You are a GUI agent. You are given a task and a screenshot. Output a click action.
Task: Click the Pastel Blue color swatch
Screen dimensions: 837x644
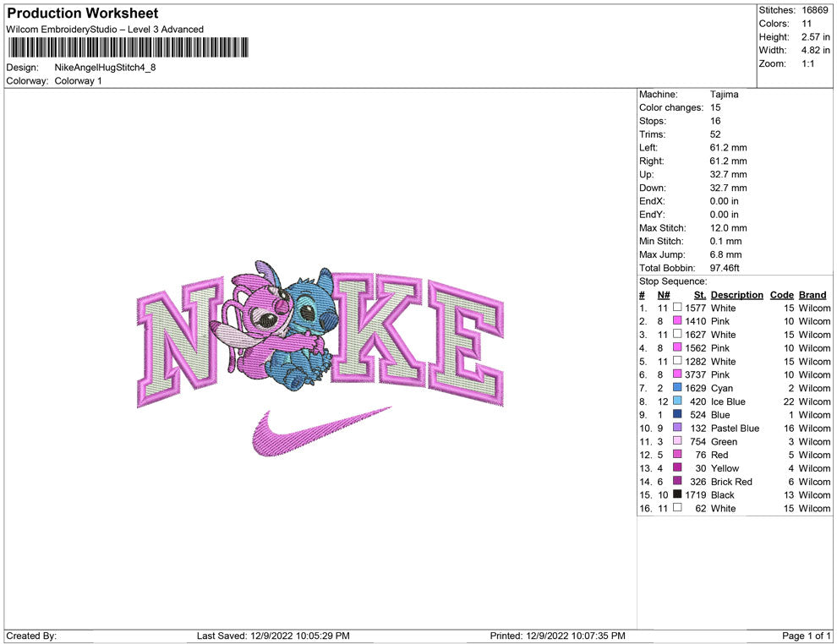(677, 428)
